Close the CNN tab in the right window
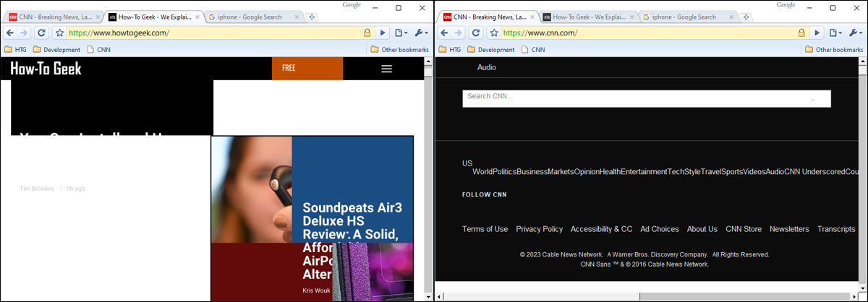Screen dimensions: 868x302 point(533,17)
